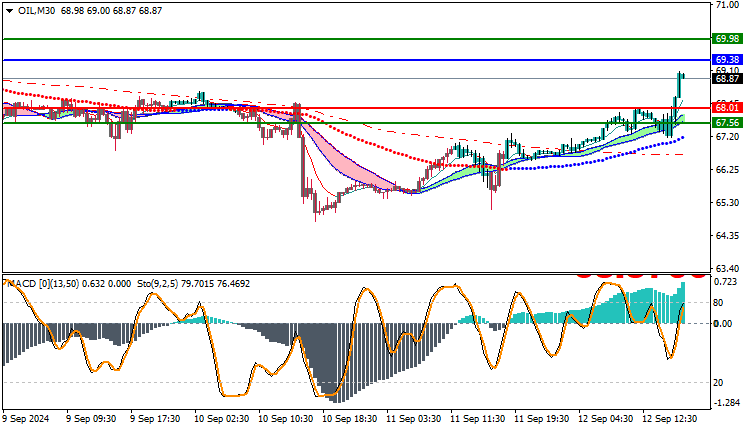Click the 11 Sep 19:30 time label
The image size is (750, 430).
pyautogui.click(x=541, y=419)
